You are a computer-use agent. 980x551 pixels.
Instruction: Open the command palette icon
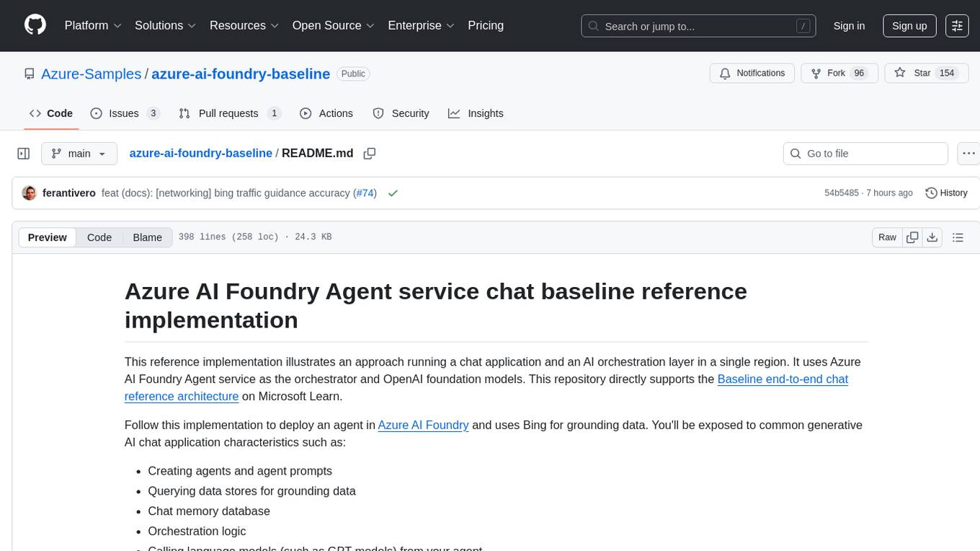(x=957, y=25)
